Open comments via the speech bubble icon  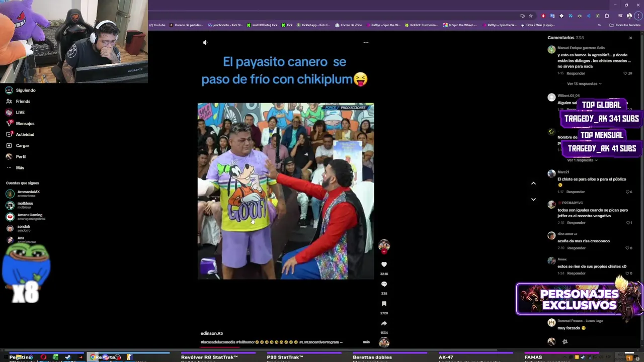coord(384,284)
